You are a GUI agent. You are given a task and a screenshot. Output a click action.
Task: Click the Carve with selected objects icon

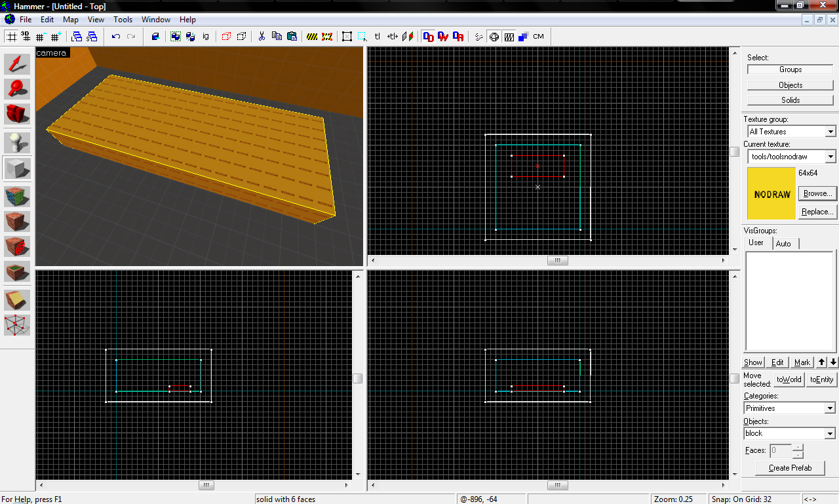pyautogui.click(x=155, y=37)
